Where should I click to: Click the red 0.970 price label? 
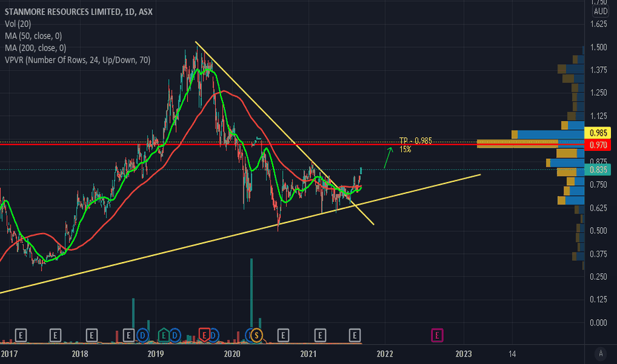tap(598, 145)
